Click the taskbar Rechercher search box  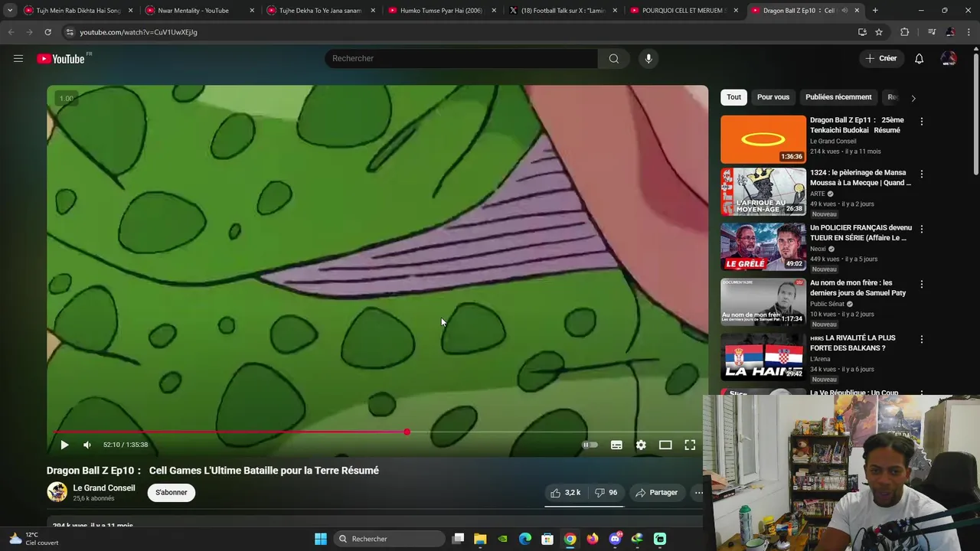pos(390,539)
